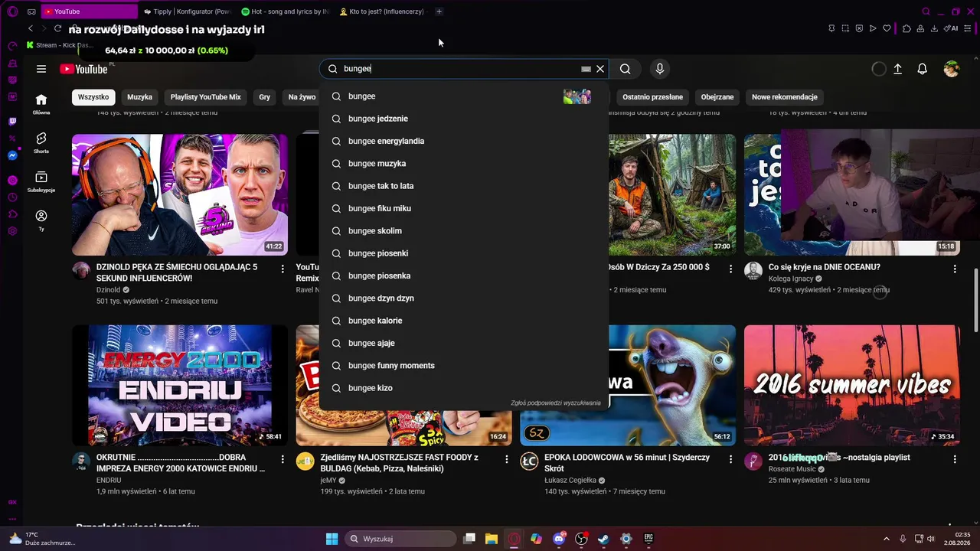Viewport: 980px width, 551px height.
Task: Switch to the Tipply Konfigurator tab
Action: 186,11
